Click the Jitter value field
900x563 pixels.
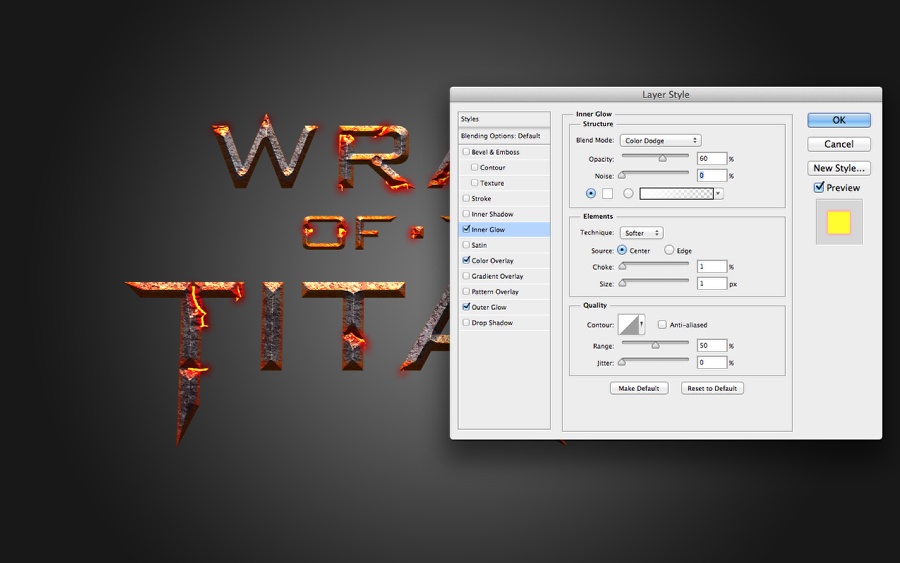point(712,363)
